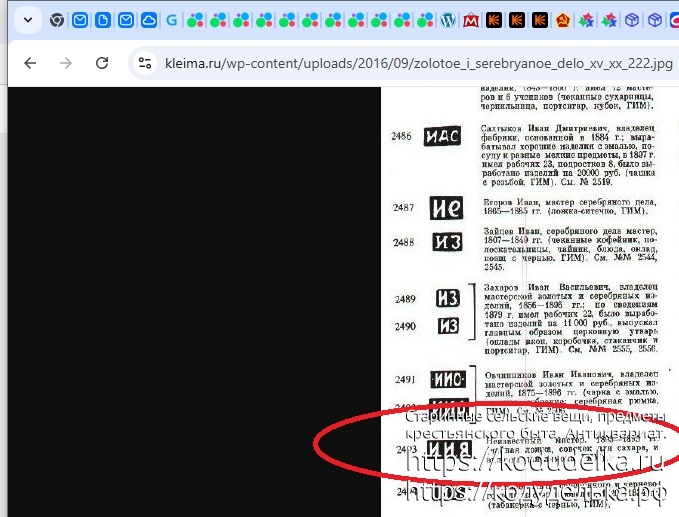
Task: Click the ИИО hallmark in entry 2491
Action: (446, 379)
